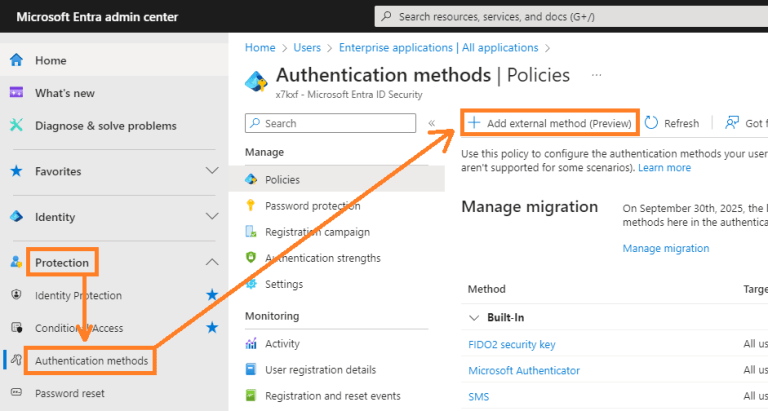This screenshot has width=768, height=411.
Task: Toggle favorite star for Identity Protection
Action: click(x=212, y=295)
